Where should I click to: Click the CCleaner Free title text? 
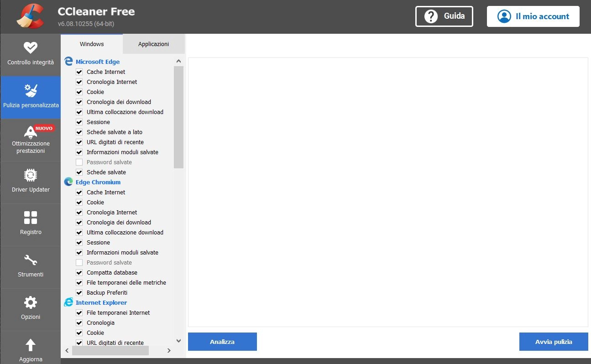click(x=96, y=11)
